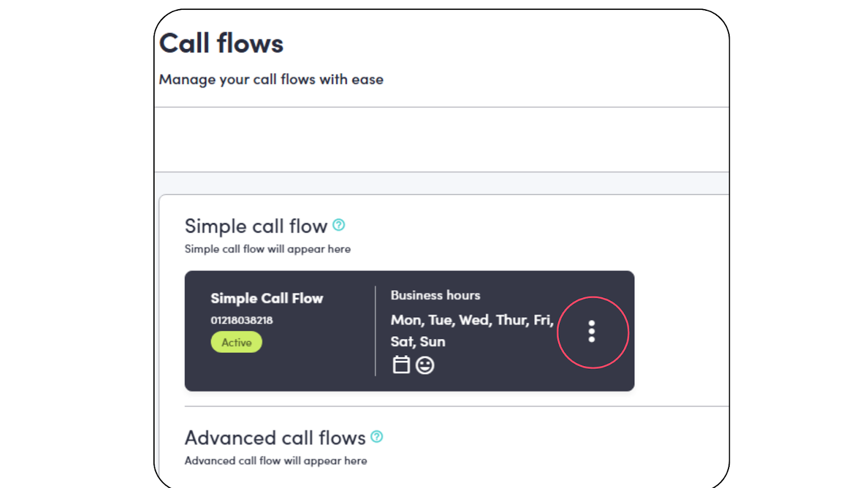
Task: Click the help icon beside Advanced call flows
Action: click(376, 436)
